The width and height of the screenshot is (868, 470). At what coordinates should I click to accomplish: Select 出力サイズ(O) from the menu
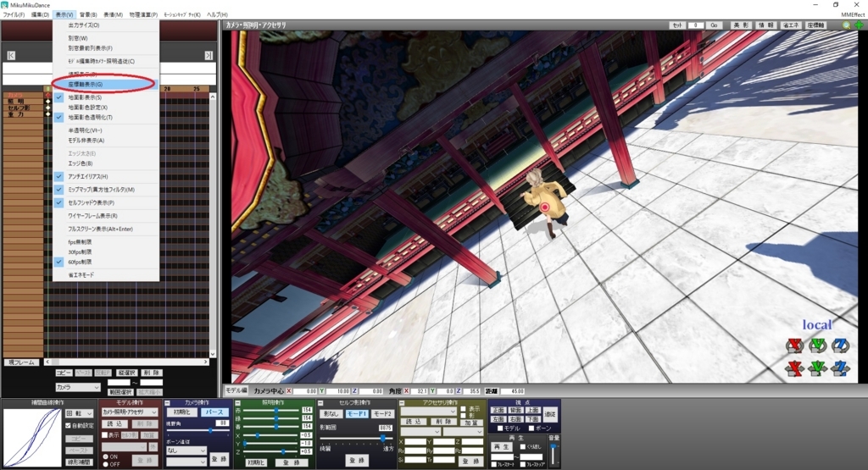pyautogui.click(x=84, y=25)
